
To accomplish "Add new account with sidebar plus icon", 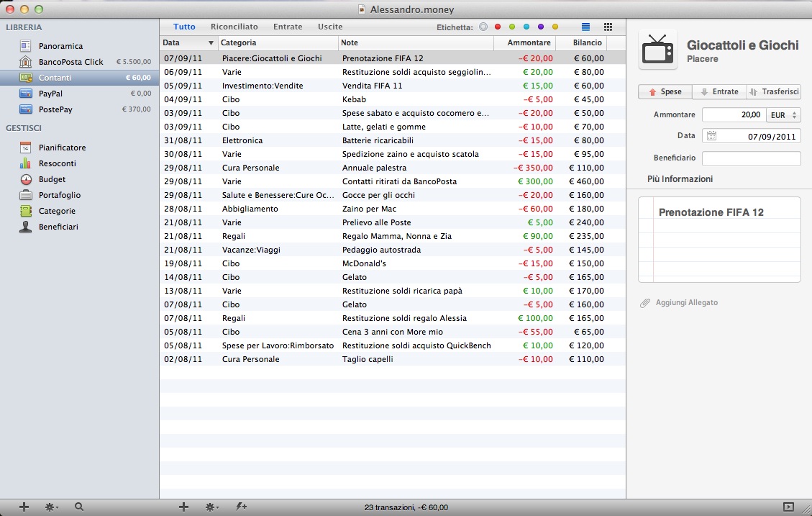I will (24, 507).
